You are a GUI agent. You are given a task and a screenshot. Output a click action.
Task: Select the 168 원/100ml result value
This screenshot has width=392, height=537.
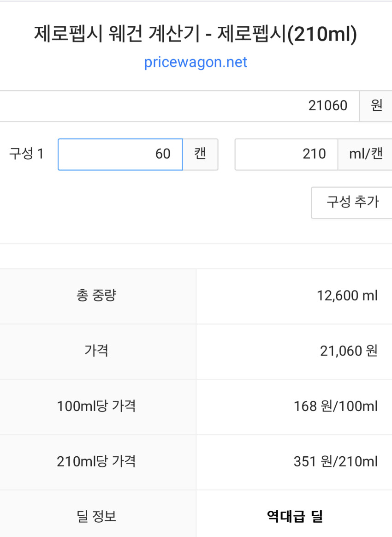[335, 406]
